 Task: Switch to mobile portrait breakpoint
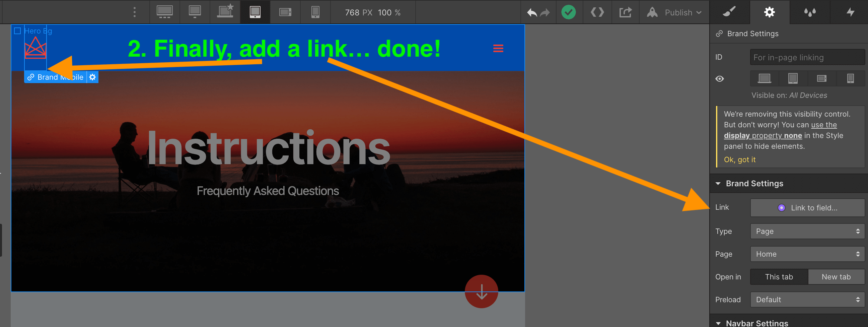315,12
